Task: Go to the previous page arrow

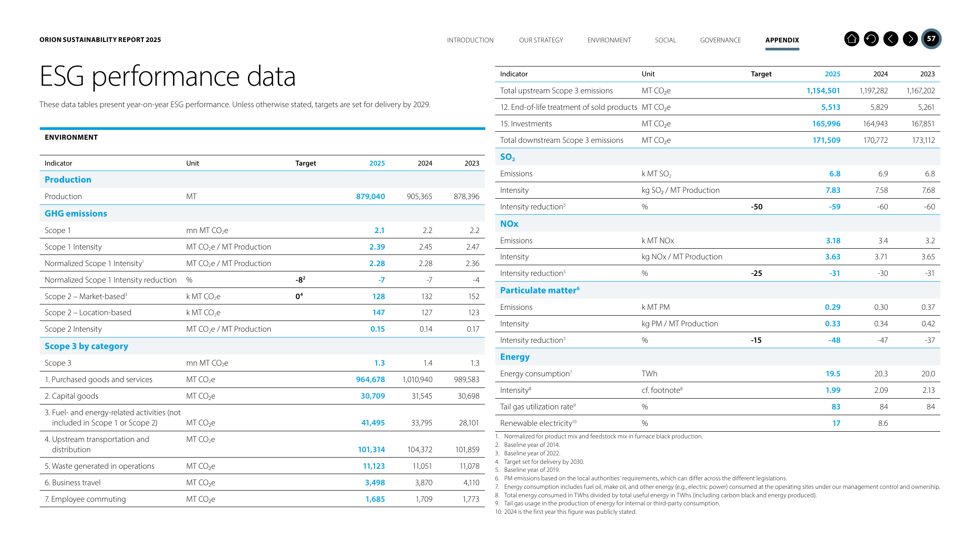Action: pos(891,39)
